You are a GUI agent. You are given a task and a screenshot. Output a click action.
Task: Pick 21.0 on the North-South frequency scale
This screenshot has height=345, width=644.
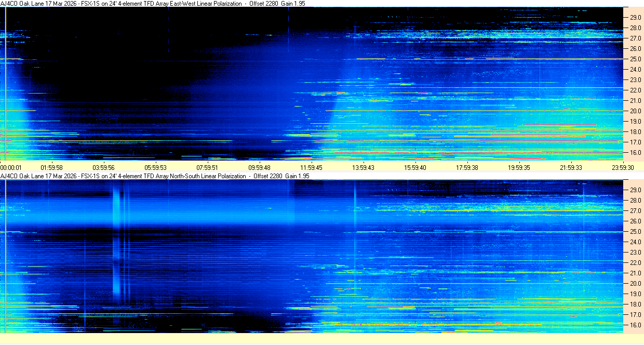point(636,273)
